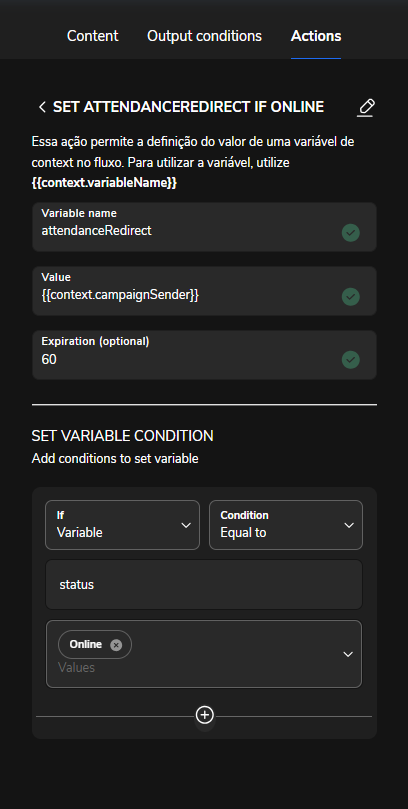Screen dimensions: 408x809
Task: Add a condition with the plus circle
Action: [205, 715]
